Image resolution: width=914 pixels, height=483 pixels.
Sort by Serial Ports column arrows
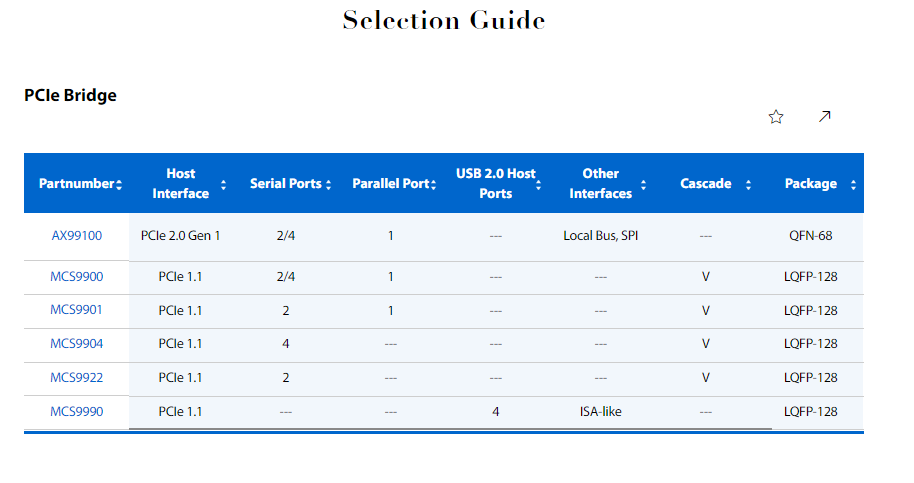(x=329, y=185)
